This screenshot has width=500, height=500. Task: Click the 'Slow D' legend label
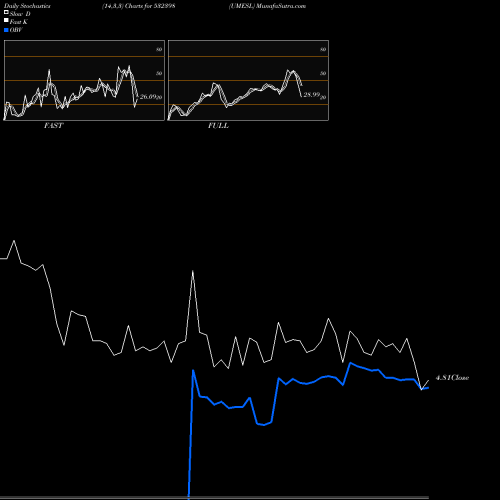(x=20, y=14)
